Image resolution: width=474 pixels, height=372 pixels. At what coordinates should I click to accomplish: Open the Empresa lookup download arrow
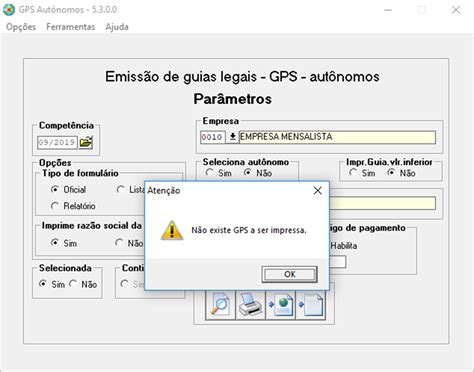(232, 137)
